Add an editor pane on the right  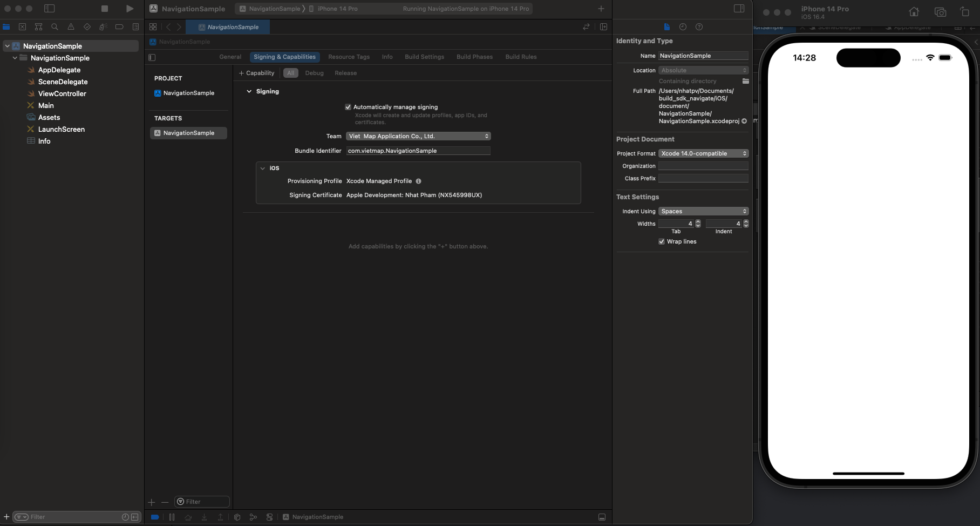coord(603,26)
